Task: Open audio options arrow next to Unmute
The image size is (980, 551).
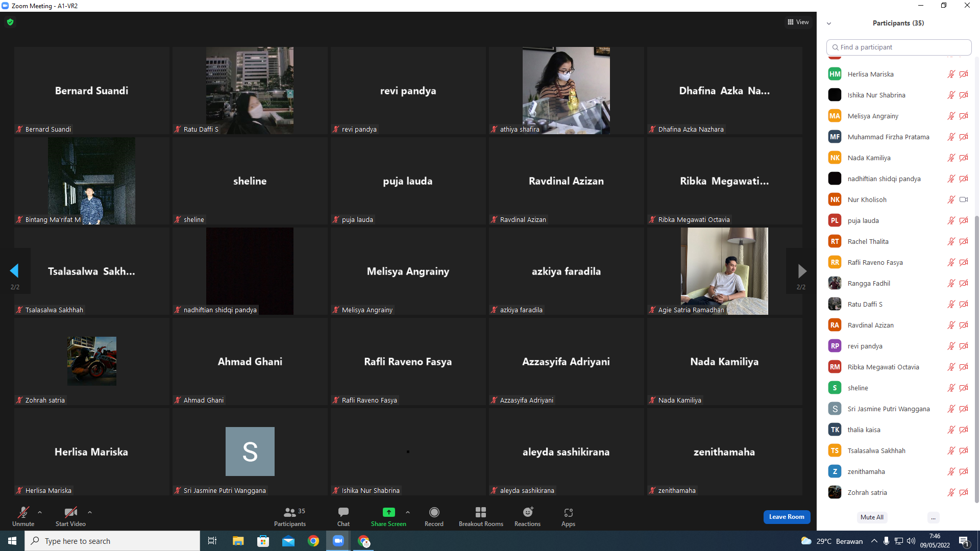Action: (40, 512)
